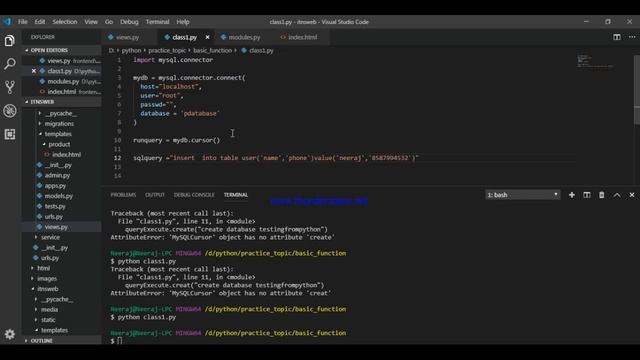Open the bash terminal selector dropdown

[522, 195]
